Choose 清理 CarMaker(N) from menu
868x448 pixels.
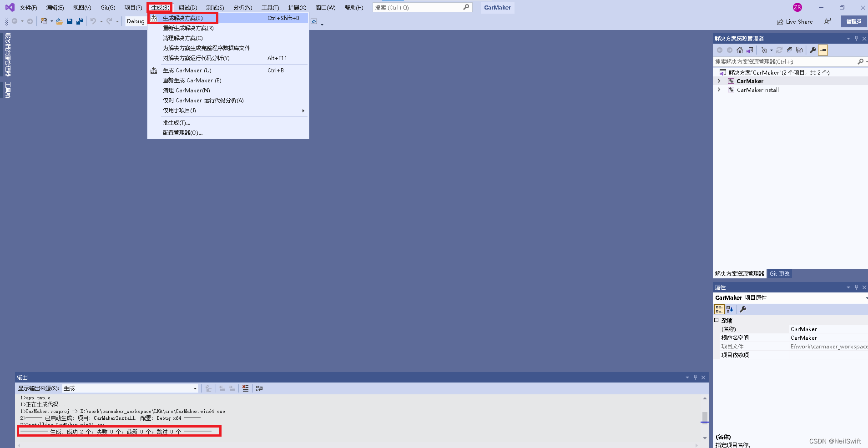228,91
